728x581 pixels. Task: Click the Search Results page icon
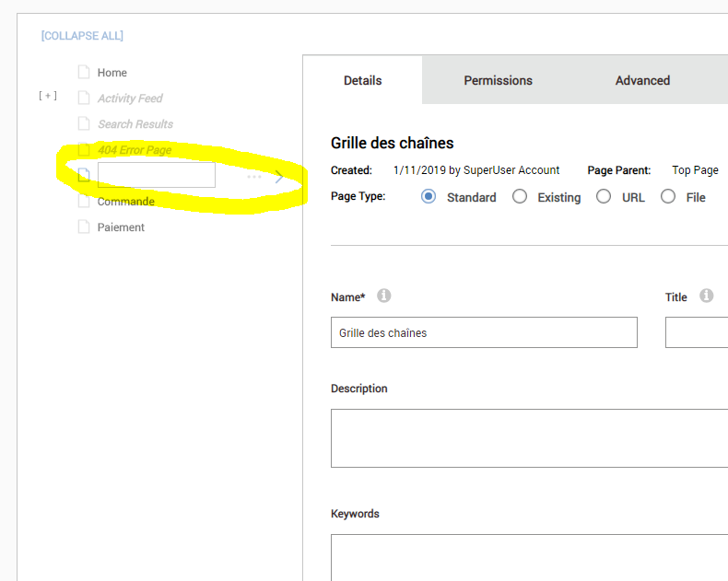coord(84,124)
